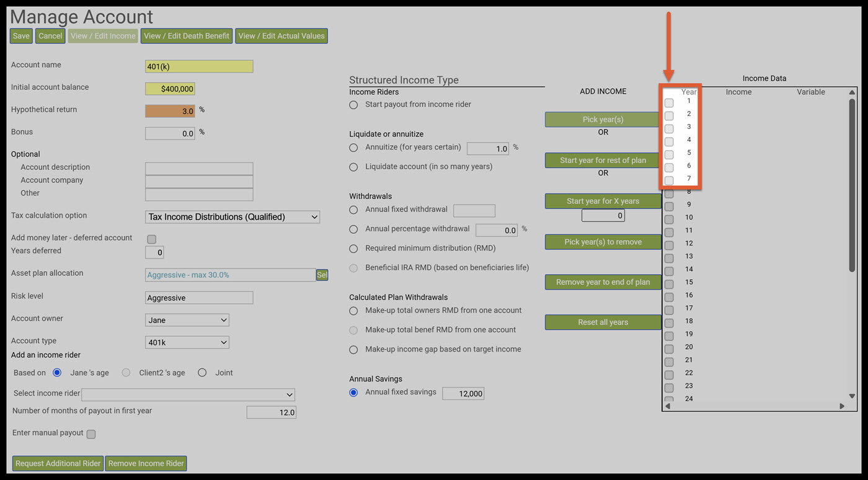Edit the Annuitize percentage field

(488, 149)
